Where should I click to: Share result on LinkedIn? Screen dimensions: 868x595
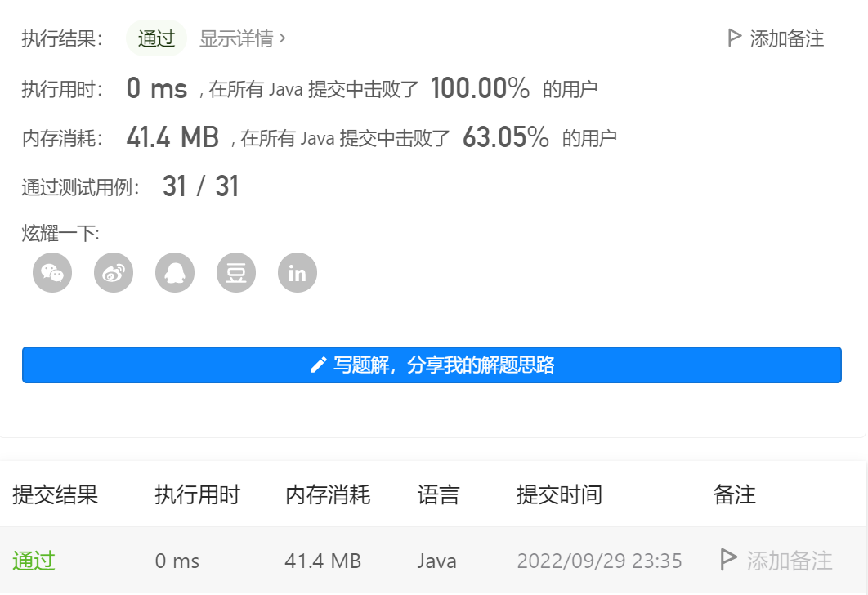point(297,272)
